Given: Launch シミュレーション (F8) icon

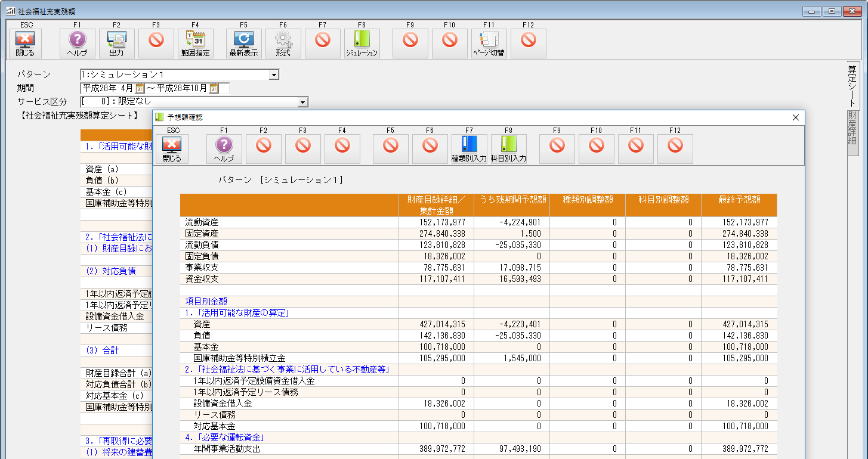Looking at the screenshot, I should point(362,43).
